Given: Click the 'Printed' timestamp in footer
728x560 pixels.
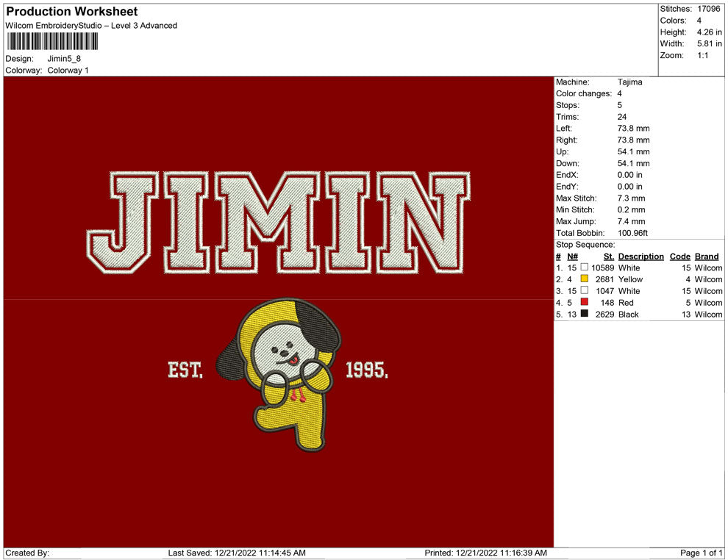Looking at the screenshot, I should point(485,553).
